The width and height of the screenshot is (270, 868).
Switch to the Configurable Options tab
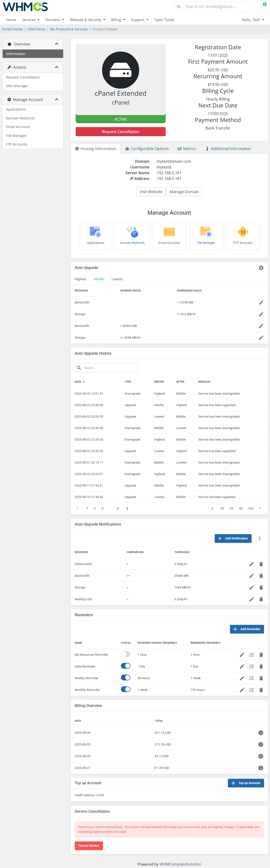(x=147, y=149)
